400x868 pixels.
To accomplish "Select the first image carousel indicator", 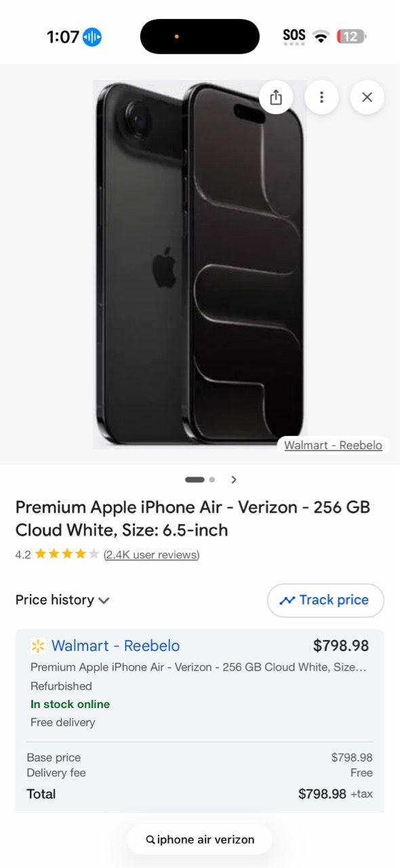I will coord(195,479).
